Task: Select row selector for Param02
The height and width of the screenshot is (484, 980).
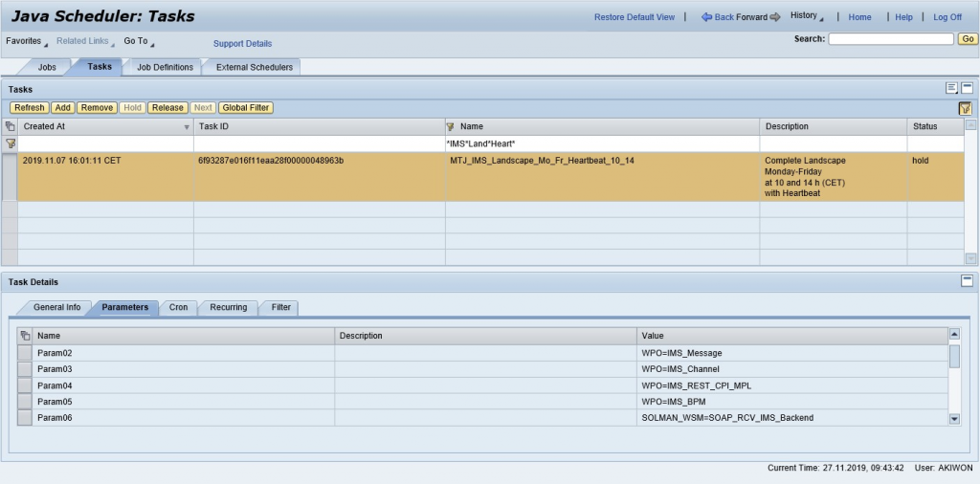Action: pyautogui.click(x=24, y=353)
